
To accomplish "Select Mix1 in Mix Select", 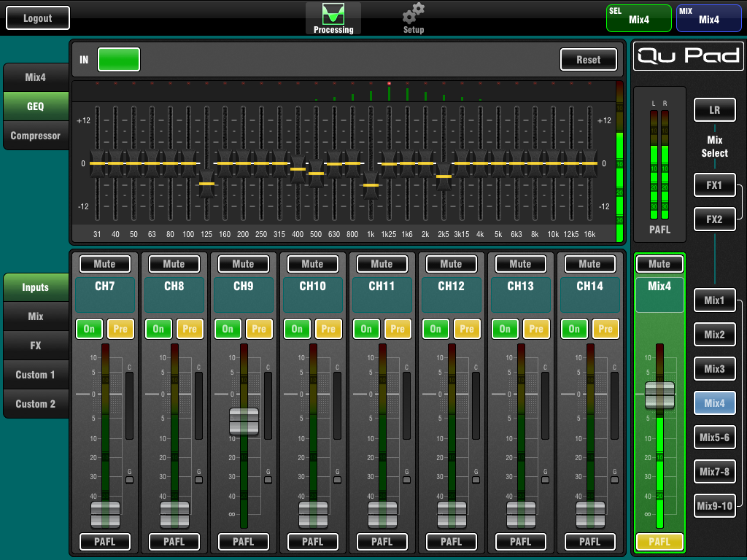I will (x=715, y=300).
